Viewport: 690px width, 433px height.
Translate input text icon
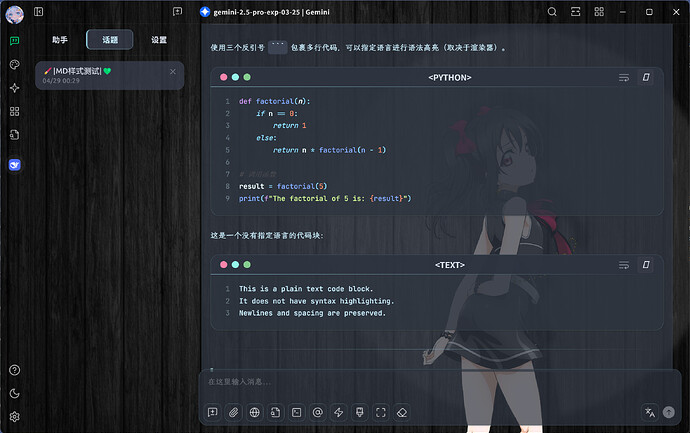(x=650, y=412)
